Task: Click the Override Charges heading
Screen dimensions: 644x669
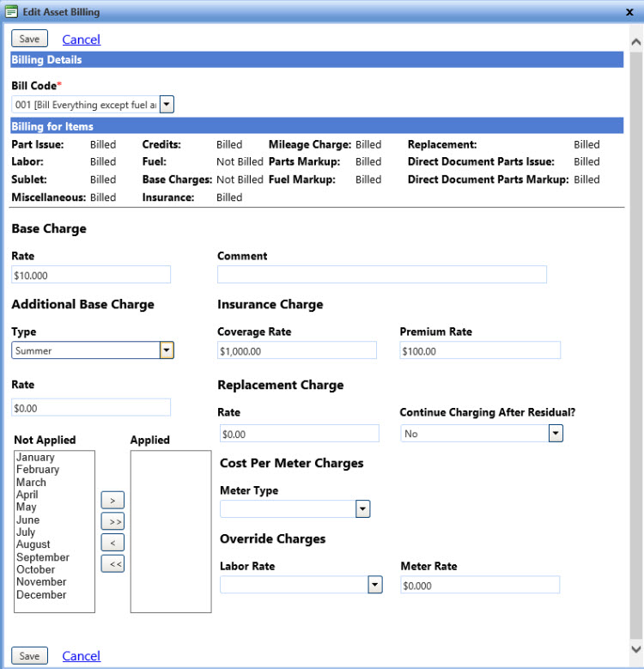Action: [273, 538]
